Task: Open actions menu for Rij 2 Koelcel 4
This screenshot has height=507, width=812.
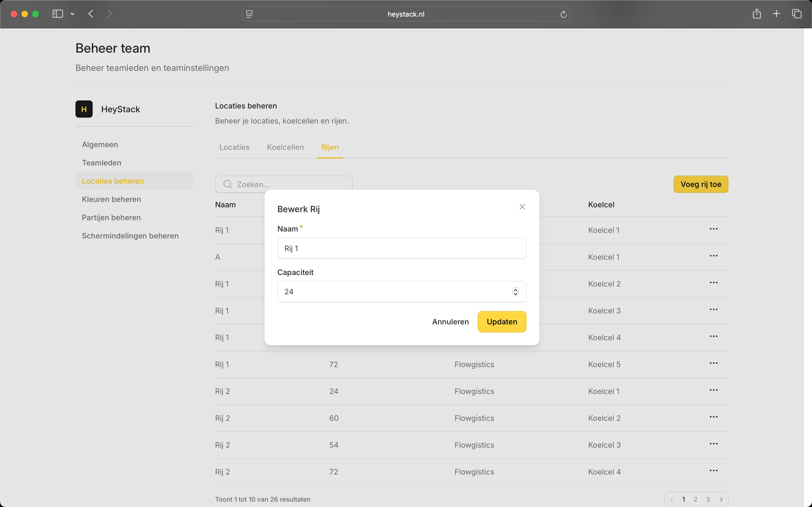Action: point(713,470)
